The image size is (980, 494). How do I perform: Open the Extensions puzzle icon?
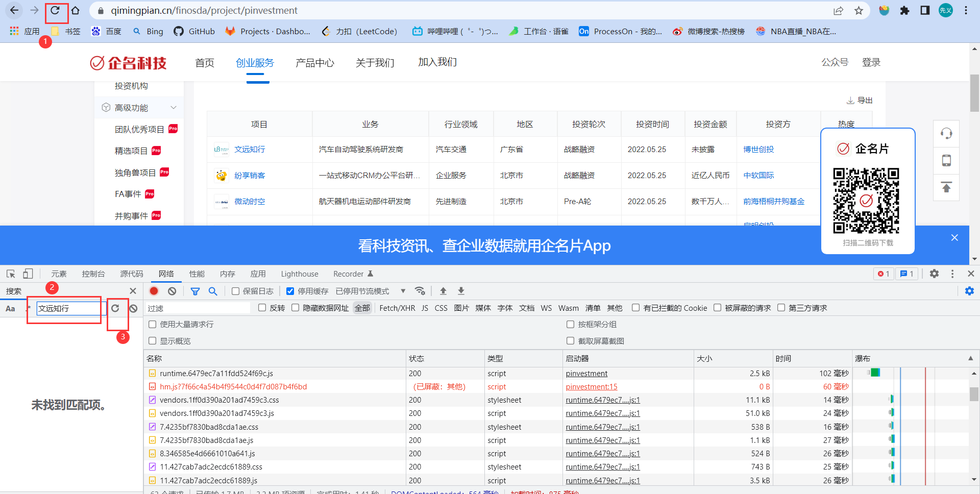click(904, 10)
